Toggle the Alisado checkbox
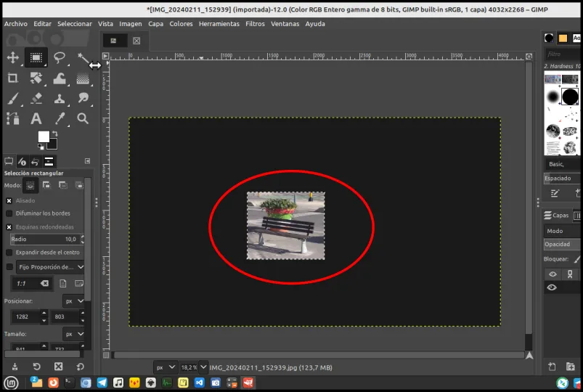 pos(9,200)
